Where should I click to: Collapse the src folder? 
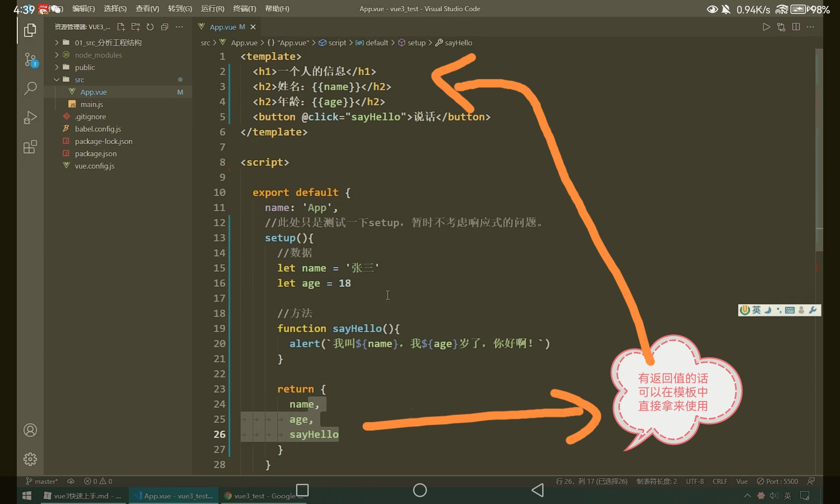point(79,79)
